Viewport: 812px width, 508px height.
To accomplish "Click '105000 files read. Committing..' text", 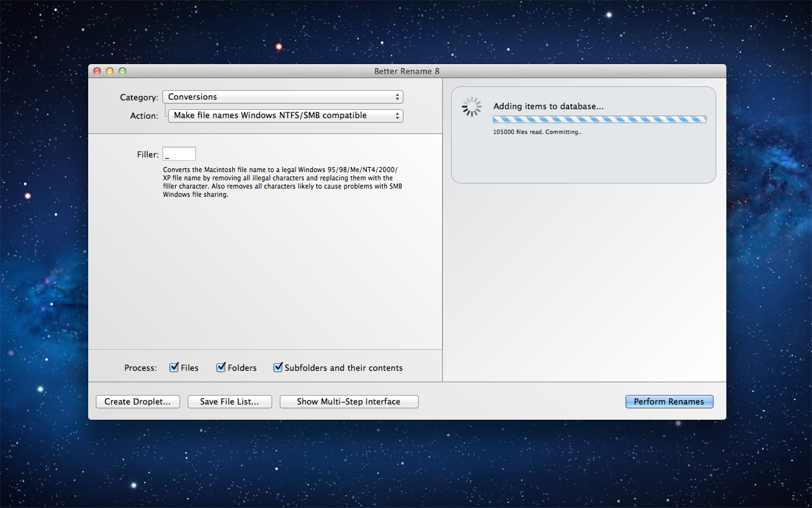I will coord(537,132).
